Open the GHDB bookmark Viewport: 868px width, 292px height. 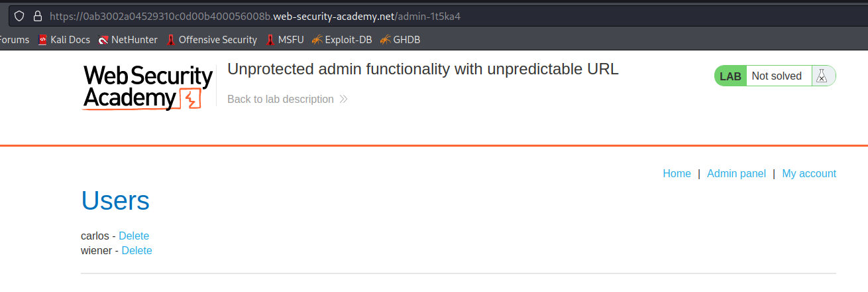(400, 40)
